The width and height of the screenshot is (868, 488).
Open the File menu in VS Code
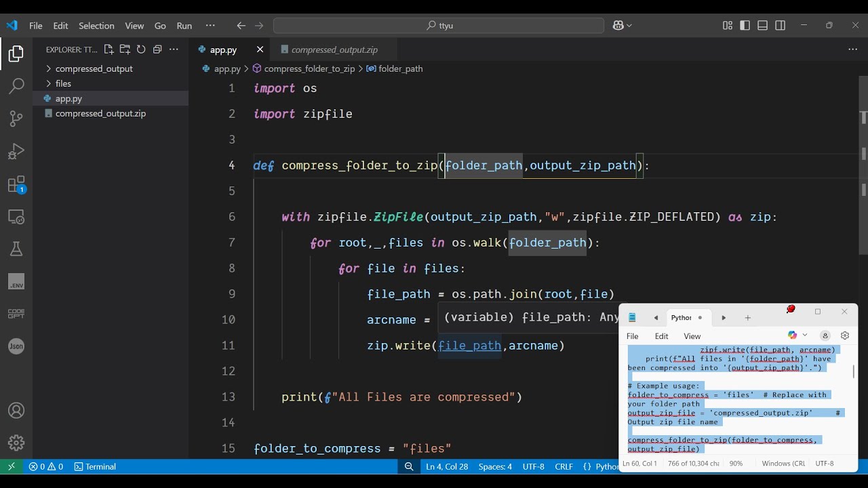point(36,26)
